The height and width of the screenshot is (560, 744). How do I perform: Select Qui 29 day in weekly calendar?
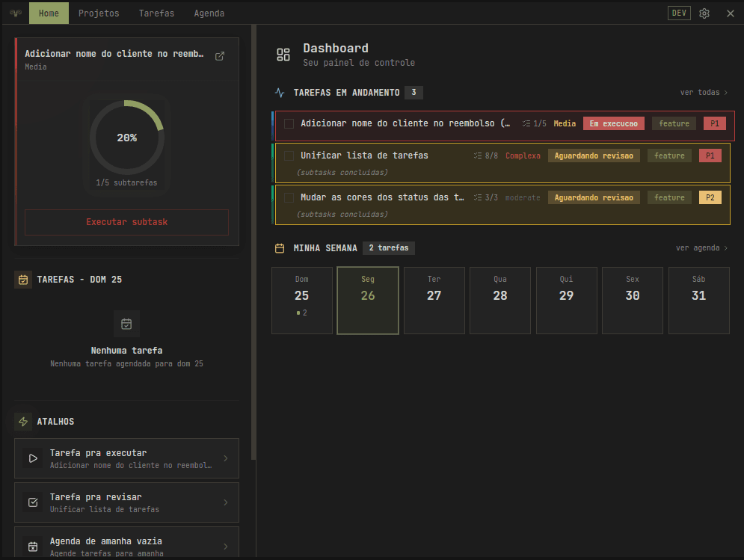tap(566, 300)
